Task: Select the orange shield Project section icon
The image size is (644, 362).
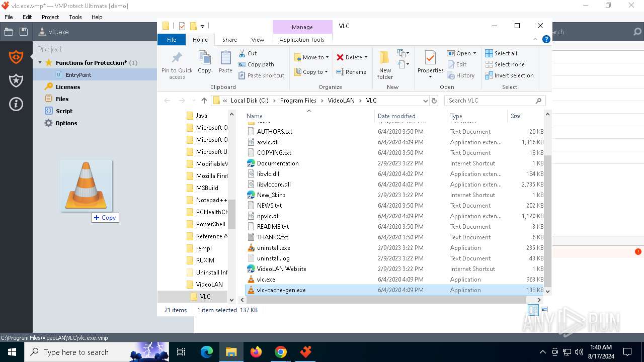Action: tap(16, 57)
